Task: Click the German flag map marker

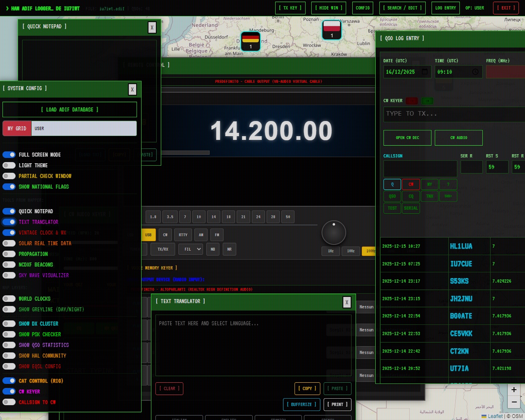Action: (250, 41)
